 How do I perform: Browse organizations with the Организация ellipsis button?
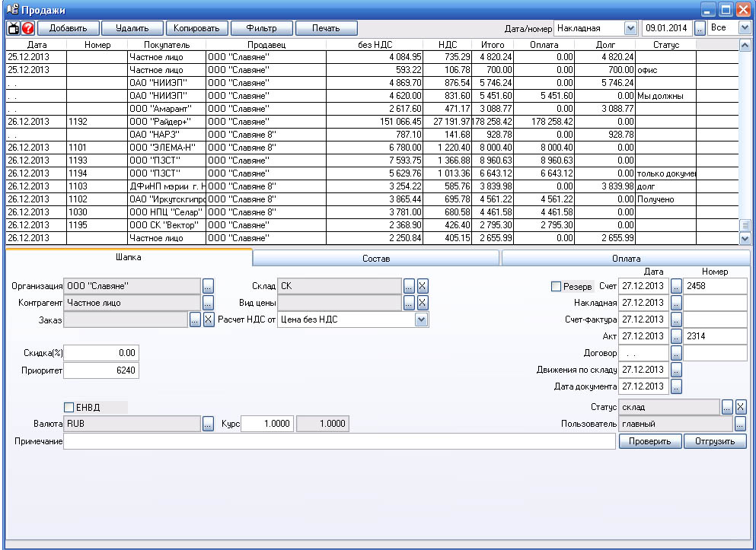(x=209, y=286)
